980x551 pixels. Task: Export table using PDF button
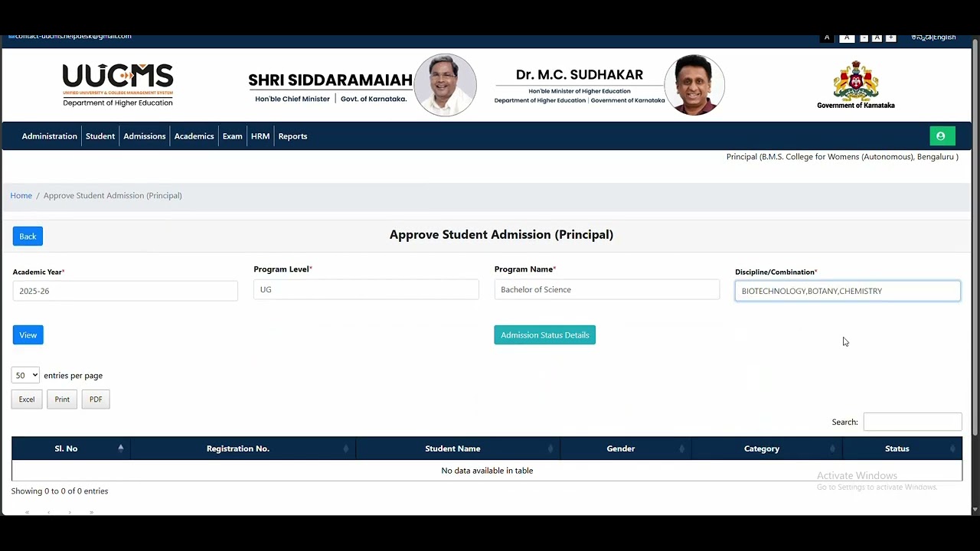click(96, 399)
